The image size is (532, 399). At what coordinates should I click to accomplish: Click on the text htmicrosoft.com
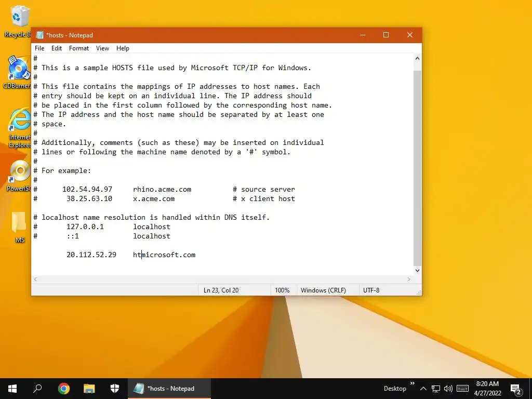164,255
